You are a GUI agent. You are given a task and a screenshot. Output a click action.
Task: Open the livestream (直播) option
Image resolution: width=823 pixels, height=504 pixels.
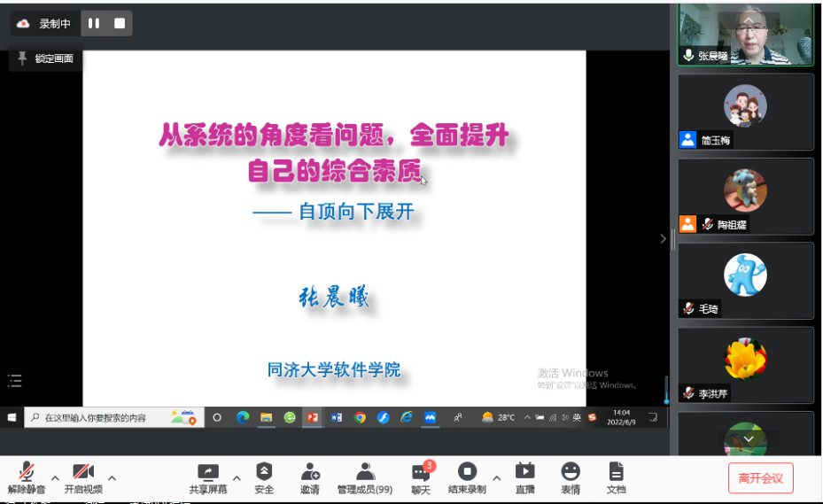click(x=524, y=477)
